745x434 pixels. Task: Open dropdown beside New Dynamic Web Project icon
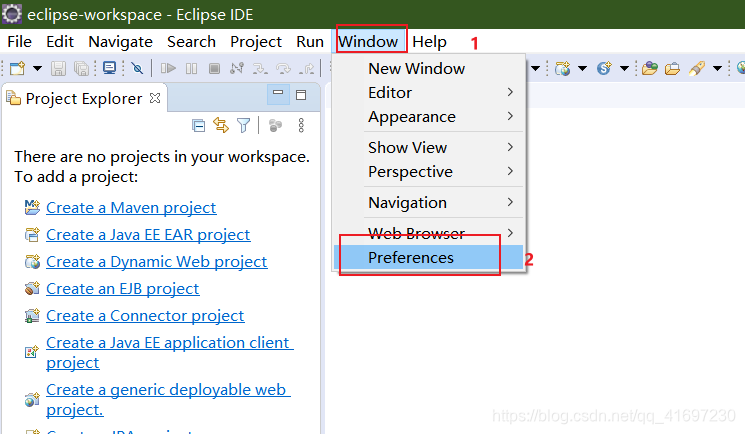click(582, 68)
